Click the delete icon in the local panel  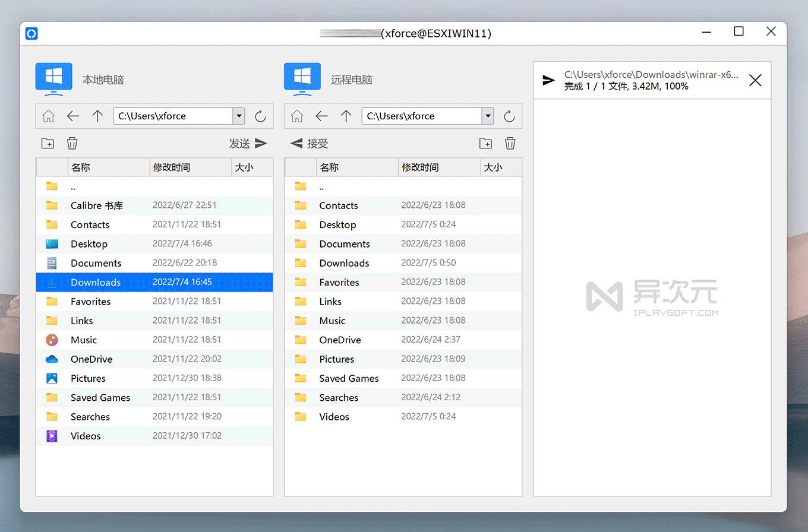[x=72, y=143]
